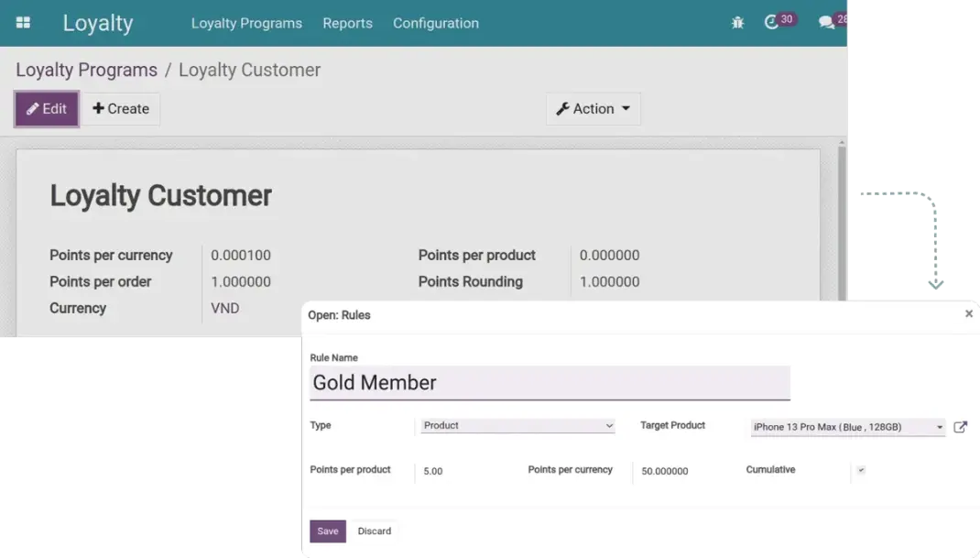Click the Edit button
Screen dimensions: 980x558
[x=47, y=108]
